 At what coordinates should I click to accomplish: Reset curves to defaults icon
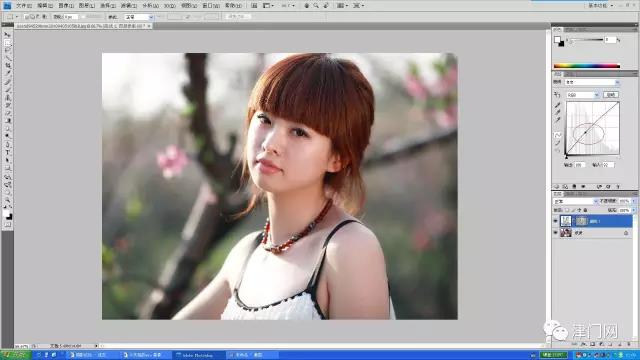(608, 187)
